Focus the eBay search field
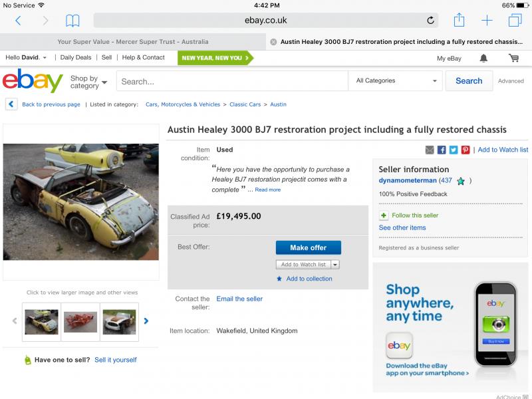The height and width of the screenshot is (399, 532). click(232, 81)
